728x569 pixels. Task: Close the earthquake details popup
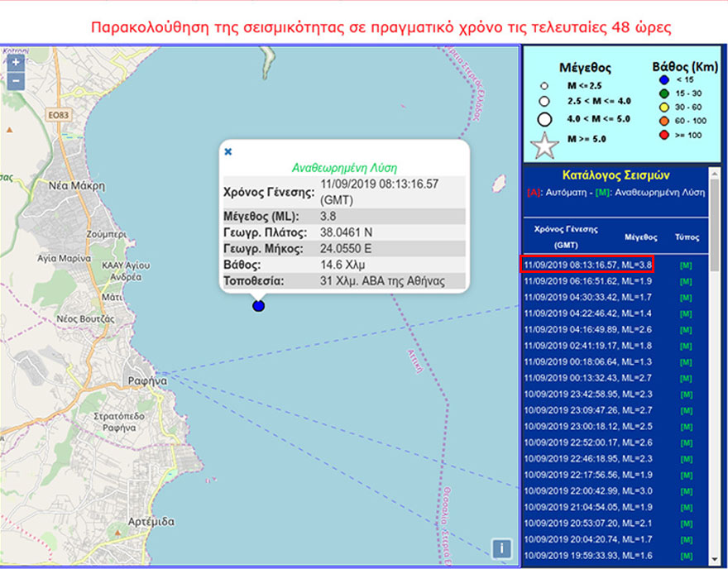pyautogui.click(x=228, y=151)
